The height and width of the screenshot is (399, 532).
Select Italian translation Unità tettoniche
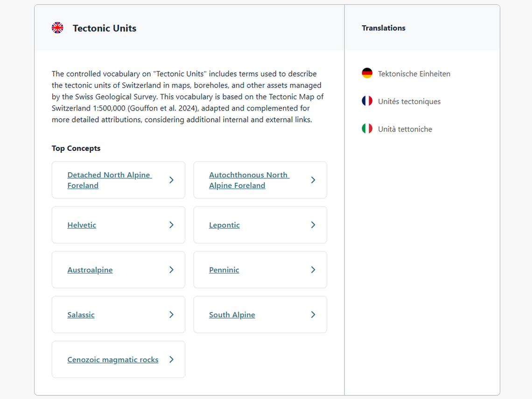405,129
